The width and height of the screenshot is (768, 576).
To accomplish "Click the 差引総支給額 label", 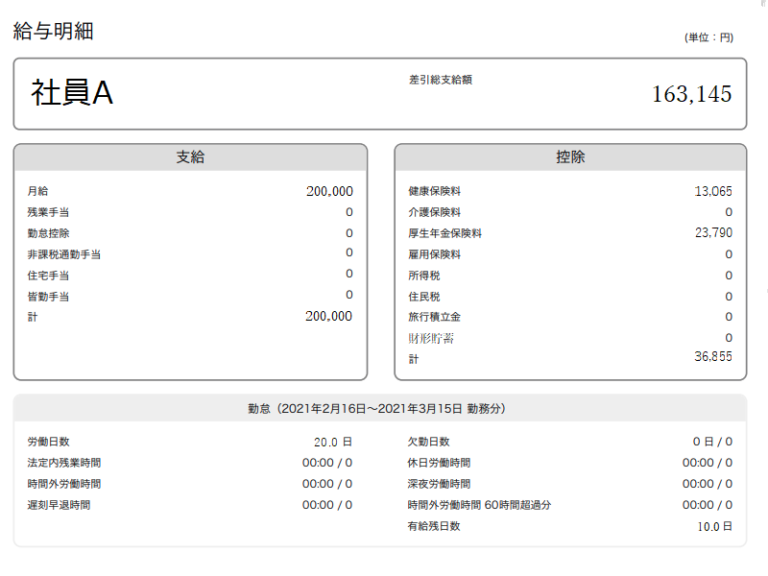I will [441, 80].
